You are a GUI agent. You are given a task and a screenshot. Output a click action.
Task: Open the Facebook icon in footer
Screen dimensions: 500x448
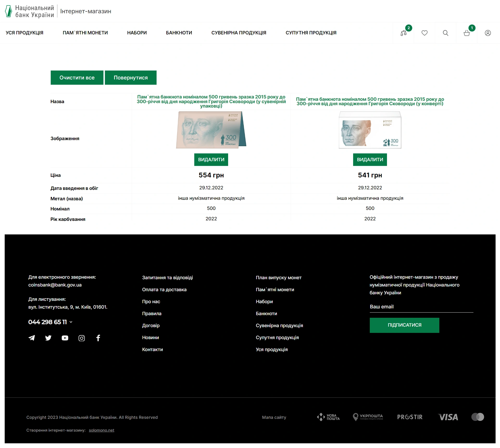point(98,338)
